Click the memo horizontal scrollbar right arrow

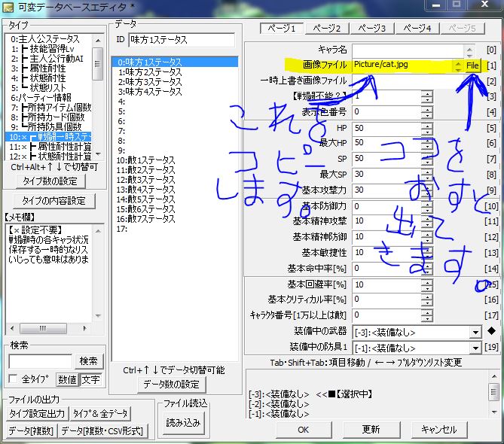point(84,328)
